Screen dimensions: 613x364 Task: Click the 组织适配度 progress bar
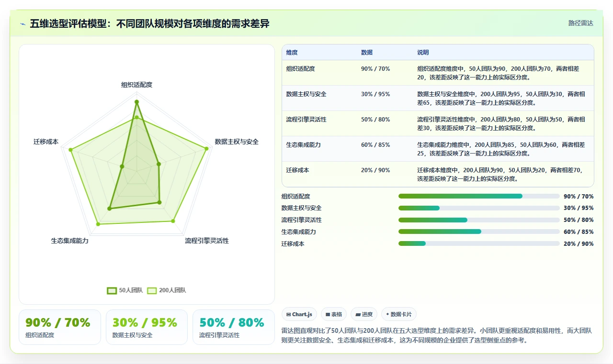pyautogui.click(x=479, y=196)
